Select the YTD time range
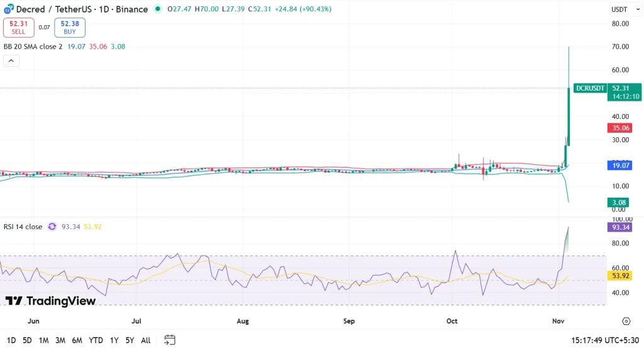Viewport: 644px width, 350px height. pos(96,340)
